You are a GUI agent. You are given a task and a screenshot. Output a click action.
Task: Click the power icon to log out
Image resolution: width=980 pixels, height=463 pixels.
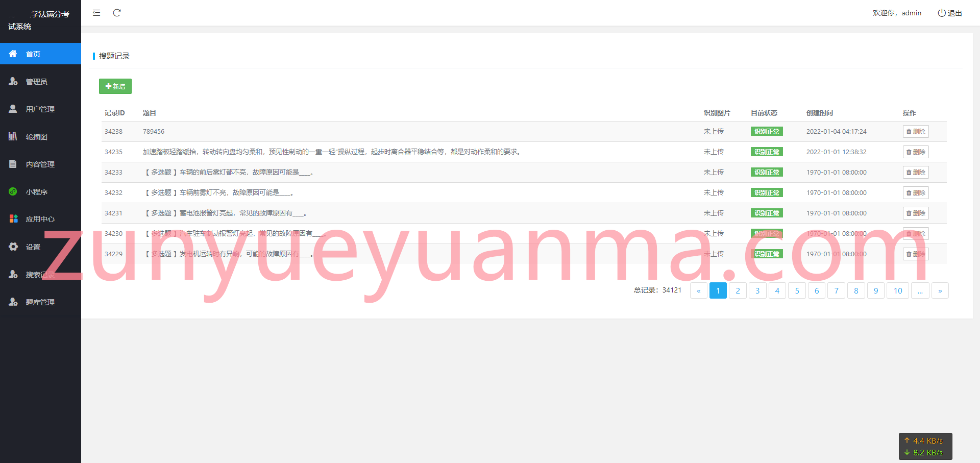click(941, 13)
